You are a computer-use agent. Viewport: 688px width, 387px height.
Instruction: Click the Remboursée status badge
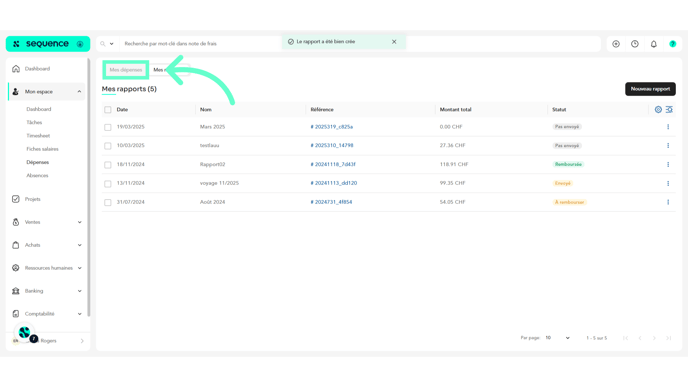[x=568, y=165]
